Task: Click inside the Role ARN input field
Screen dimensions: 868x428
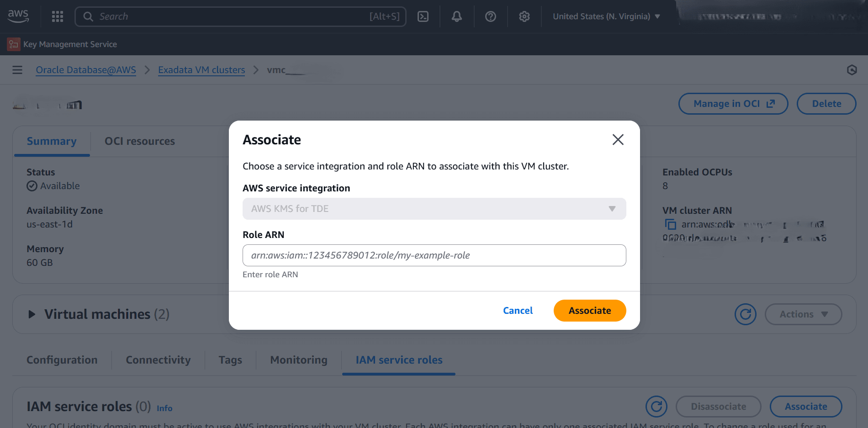Action: (x=434, y=255)
